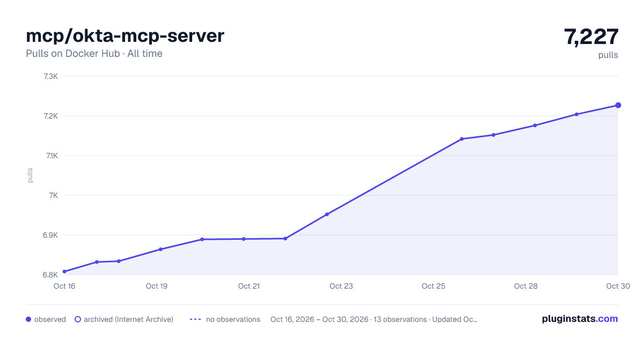The image size is (644, 338).
Task: Select the data point just below the 7K gridline
Action: tap(327, 215)
